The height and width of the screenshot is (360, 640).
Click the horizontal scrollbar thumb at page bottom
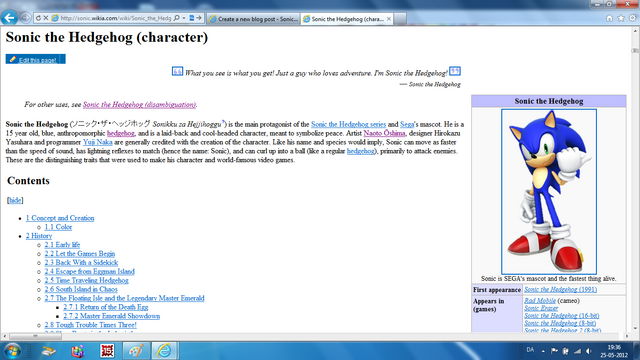click(x=35, y=336)
